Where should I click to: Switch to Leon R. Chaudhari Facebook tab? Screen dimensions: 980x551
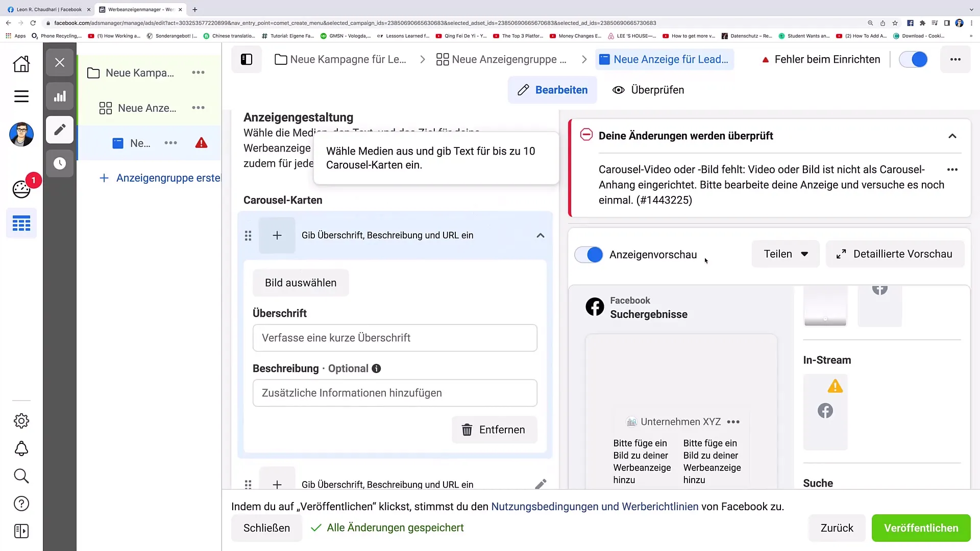[48, 9]
